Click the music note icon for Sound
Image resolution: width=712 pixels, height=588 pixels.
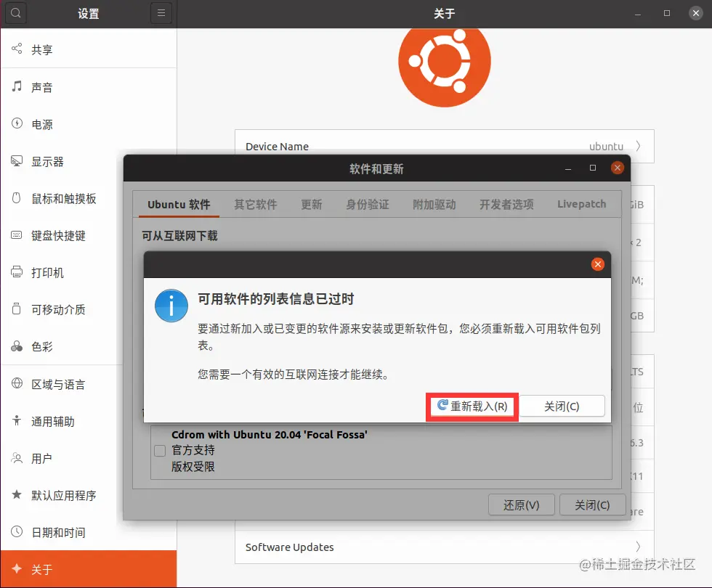[x=17, y=86]
